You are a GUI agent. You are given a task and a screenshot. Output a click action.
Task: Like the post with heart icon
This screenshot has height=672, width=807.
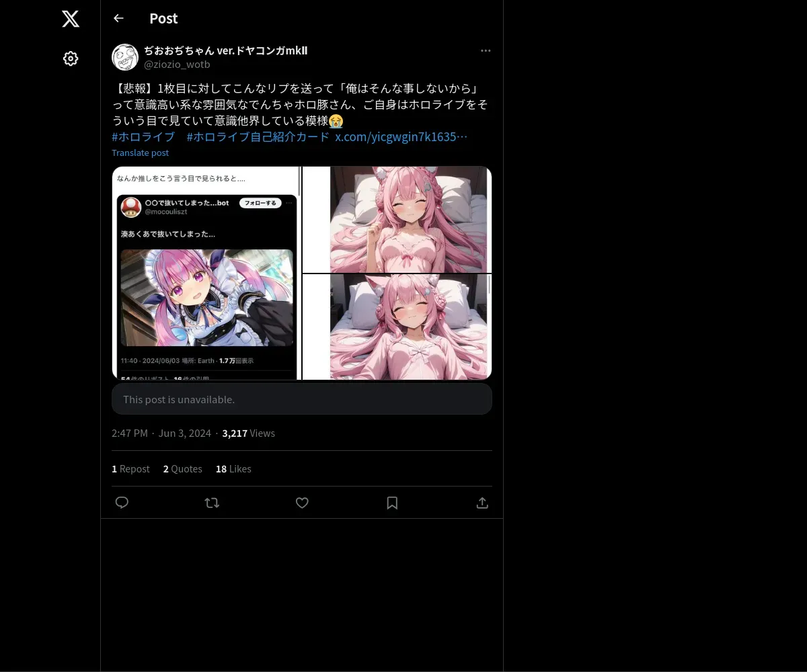point(302,503)
